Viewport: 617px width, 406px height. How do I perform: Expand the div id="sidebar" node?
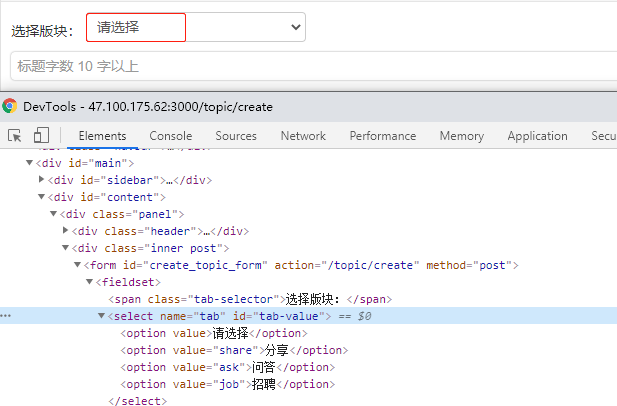(x=41, y=179)
